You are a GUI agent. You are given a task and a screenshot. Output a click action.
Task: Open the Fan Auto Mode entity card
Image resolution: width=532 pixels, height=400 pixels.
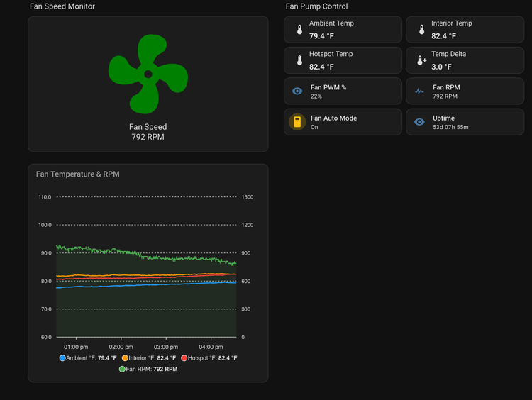(x=343, y=122)
